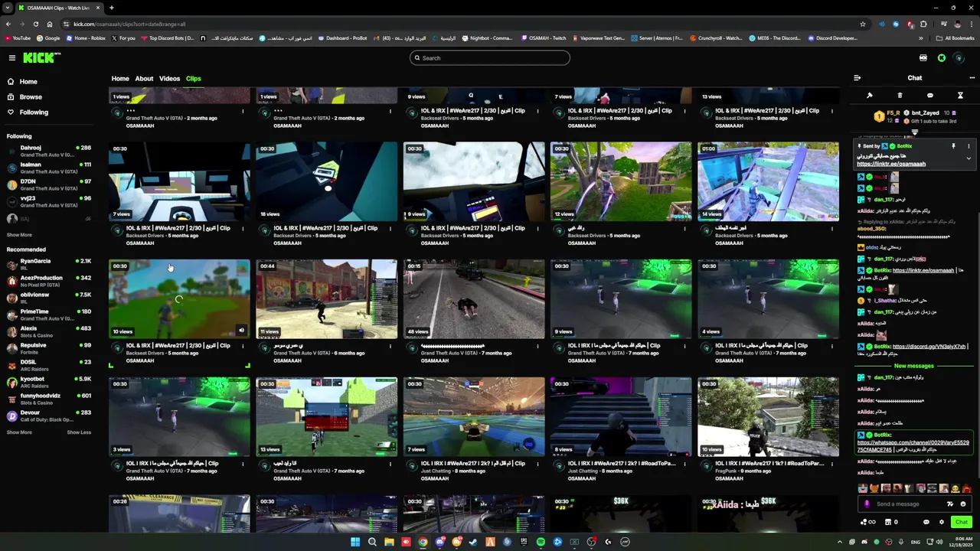Open the YouTube bookmark
This screenshot has width=980, height=551.
pos(17,38)
